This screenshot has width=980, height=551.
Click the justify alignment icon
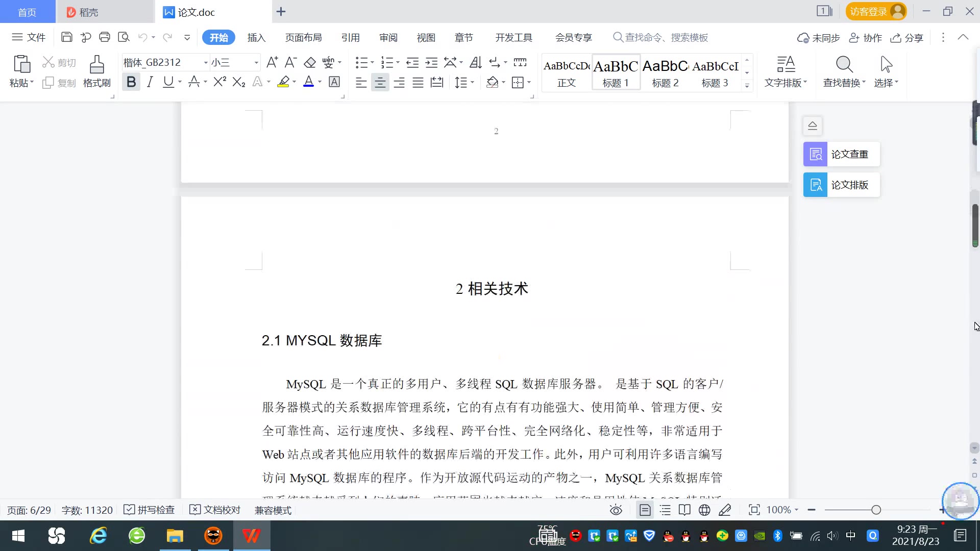click(418, 82)
